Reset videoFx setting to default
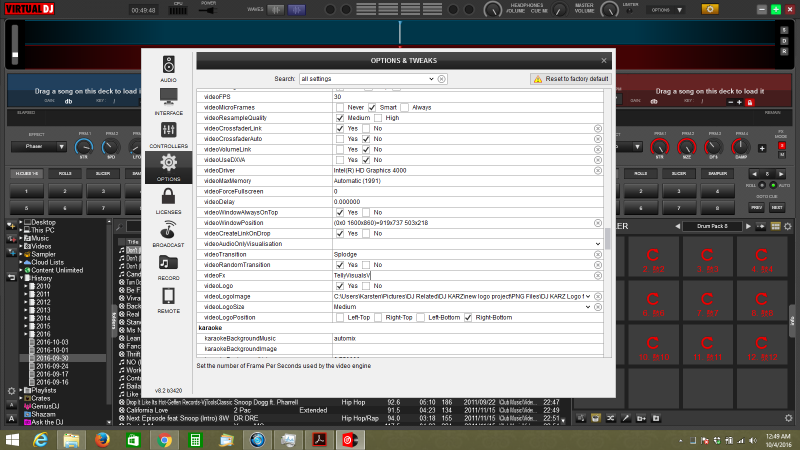 point(598,276)
